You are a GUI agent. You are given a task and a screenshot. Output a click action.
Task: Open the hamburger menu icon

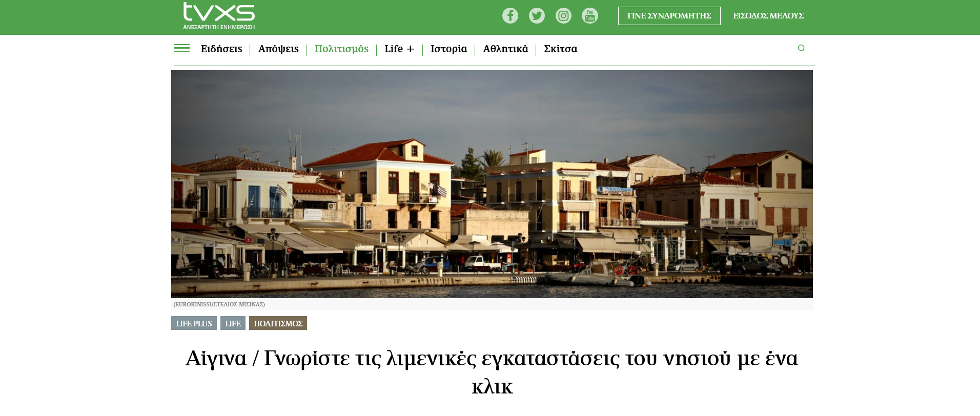(181, 48)
